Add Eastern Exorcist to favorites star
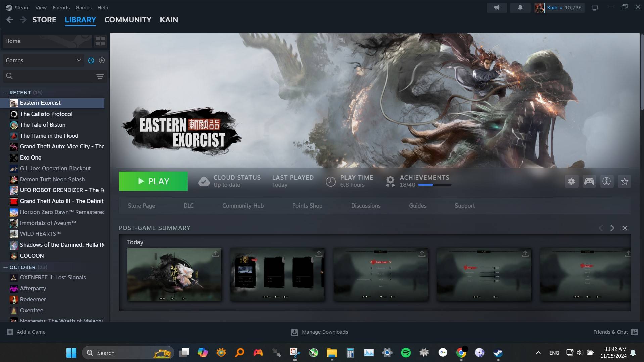644x362 pixels. point(625,181)
